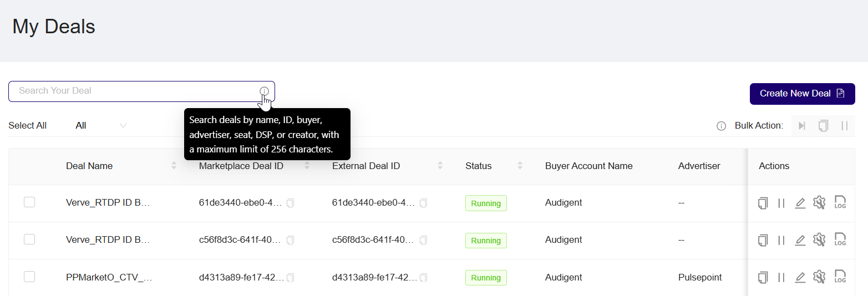Click the Advertiser column header

pyautogui.click(x=699, y=166)
